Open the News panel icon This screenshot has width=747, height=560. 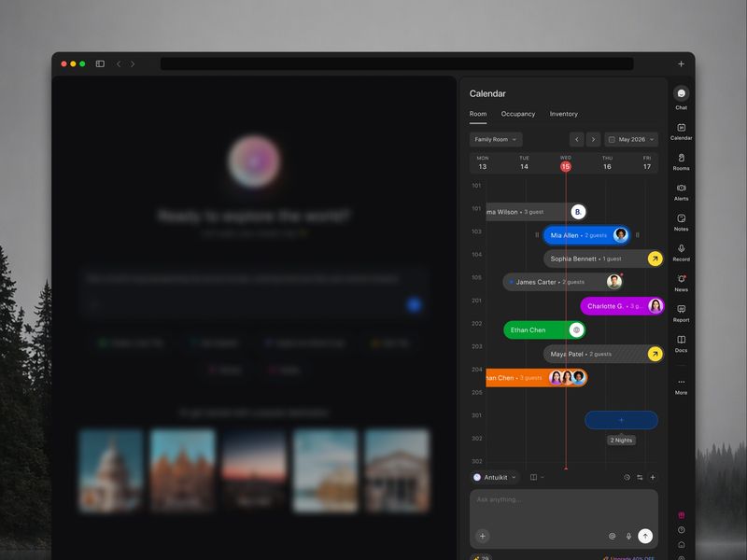pyautogui.click(x=681, y=281)
